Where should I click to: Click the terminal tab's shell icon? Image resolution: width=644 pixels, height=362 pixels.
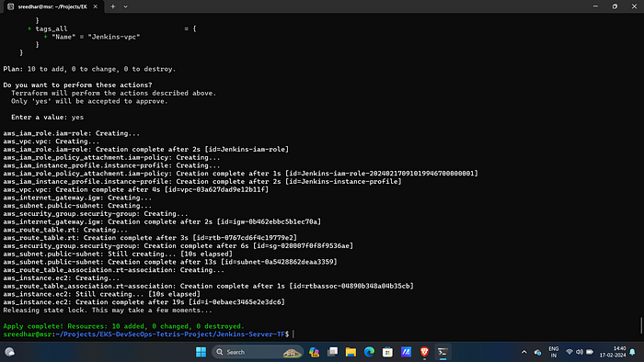[11, 6]
